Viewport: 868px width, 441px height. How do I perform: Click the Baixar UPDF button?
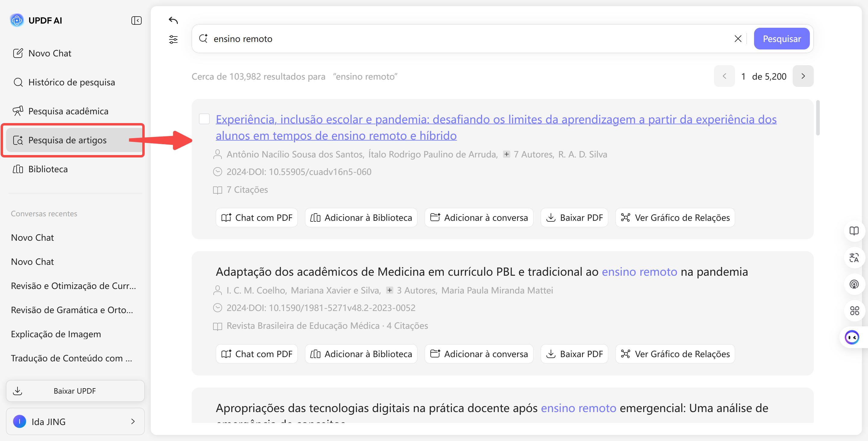75,391
